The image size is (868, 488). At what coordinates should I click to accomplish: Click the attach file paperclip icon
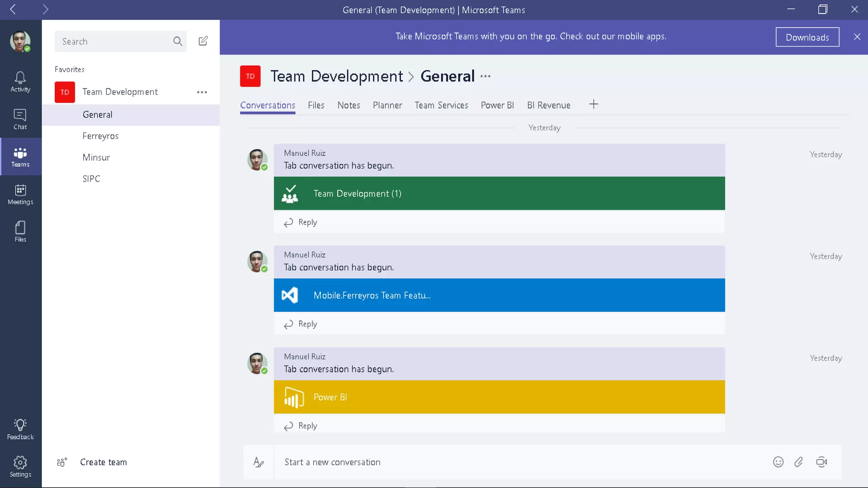[799, 462]
